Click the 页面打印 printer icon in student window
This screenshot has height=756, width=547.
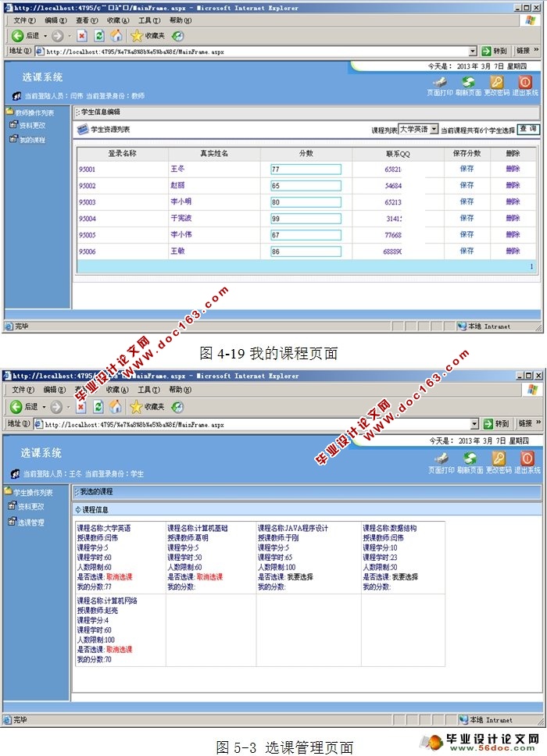(441, 458)
